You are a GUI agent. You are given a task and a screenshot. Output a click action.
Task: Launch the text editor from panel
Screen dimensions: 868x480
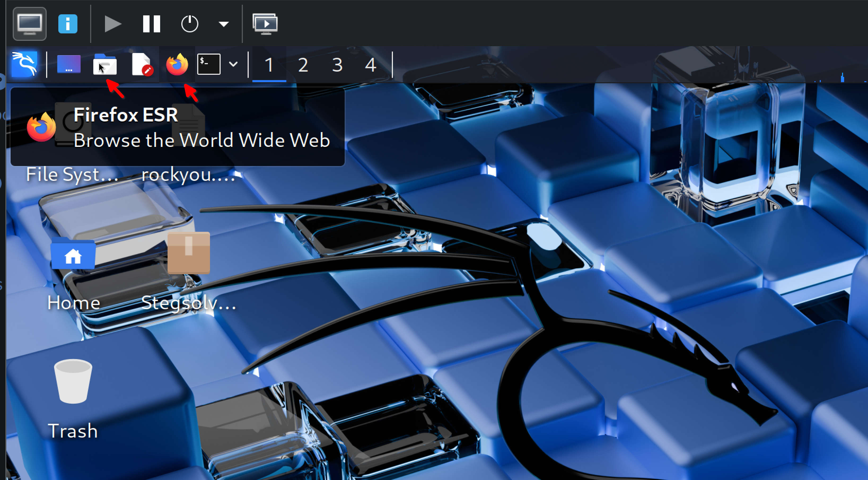click(142, 64)
